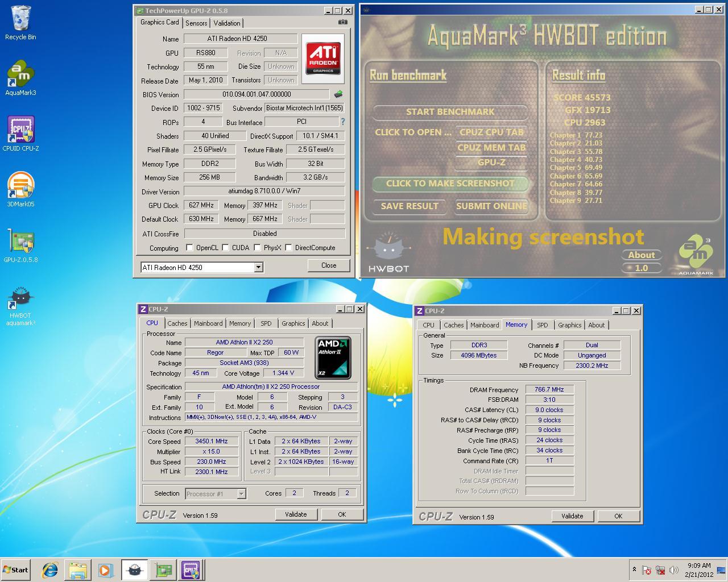Viewport: 728px width, 582px height.
Task: Open Windows Media Player from taskbar
Action: [105, 570]
